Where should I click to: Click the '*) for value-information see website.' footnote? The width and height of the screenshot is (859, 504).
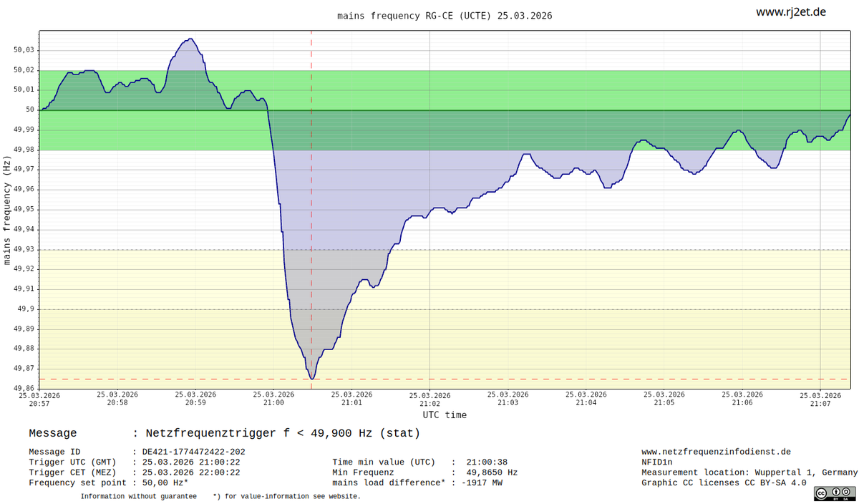287,496
